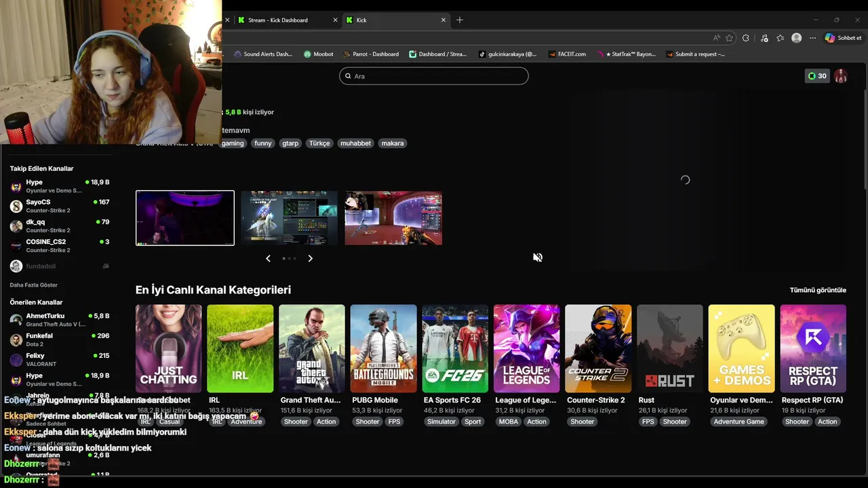Click the Read aloud icon in address bar
The image size is (868, 488).
(717, 38)
